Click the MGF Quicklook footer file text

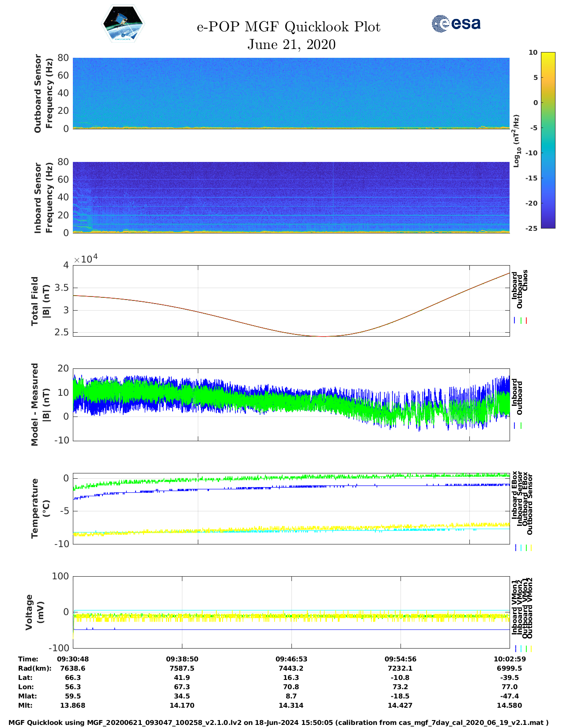click(x=279, y=723)
